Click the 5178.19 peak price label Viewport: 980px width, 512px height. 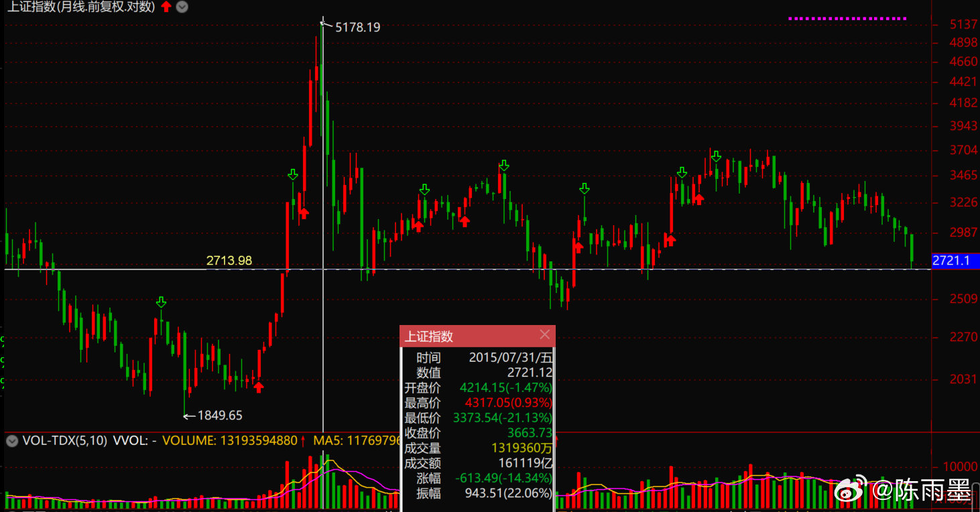(x=357, y=27)
